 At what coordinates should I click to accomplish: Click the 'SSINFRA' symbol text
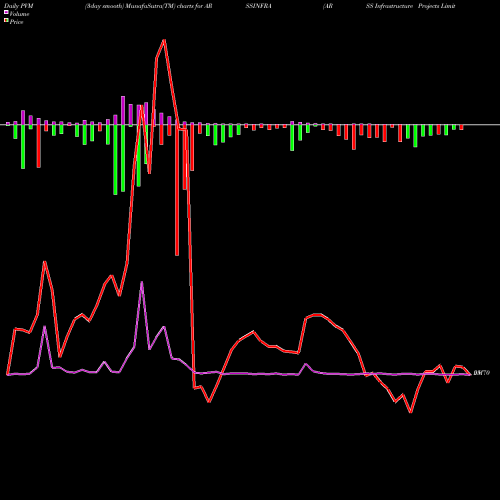258,6
